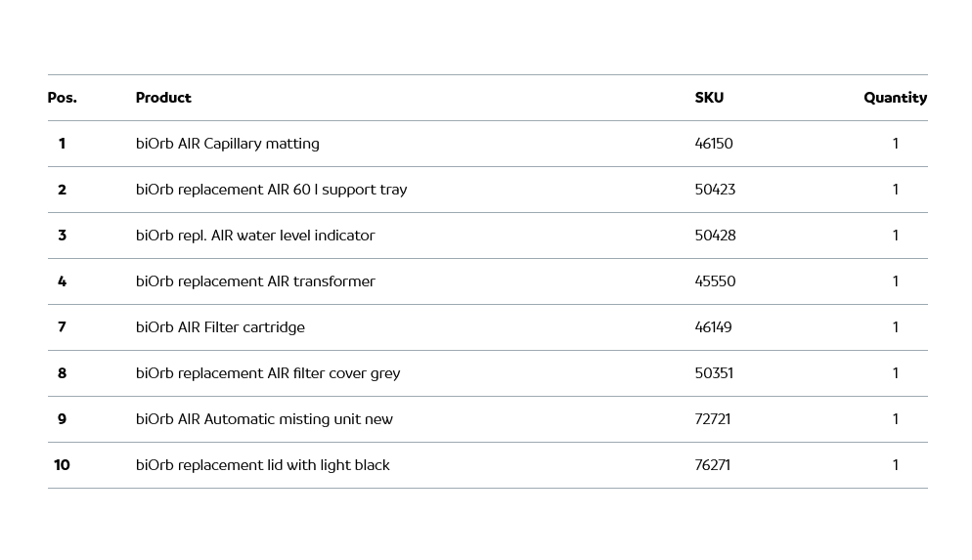Select SKU 45550 for the transformer
Screen dimensions: 972x560
coord(715,281)
